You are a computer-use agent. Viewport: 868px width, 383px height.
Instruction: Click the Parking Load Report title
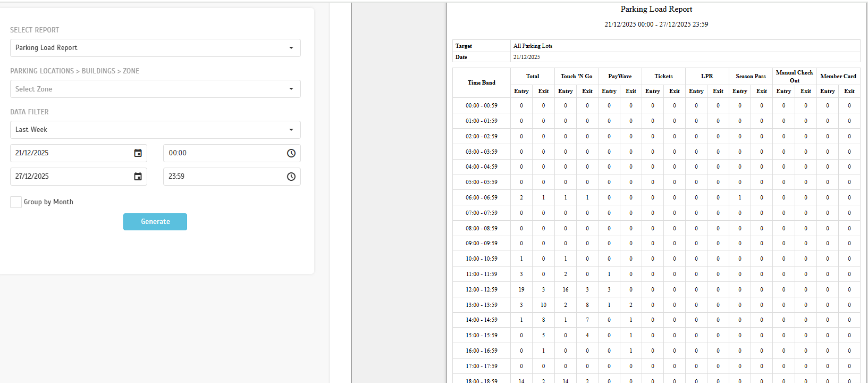[656, 9]
